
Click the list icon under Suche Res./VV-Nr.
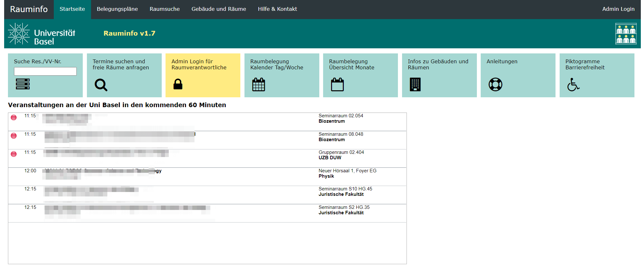(23, 84)
